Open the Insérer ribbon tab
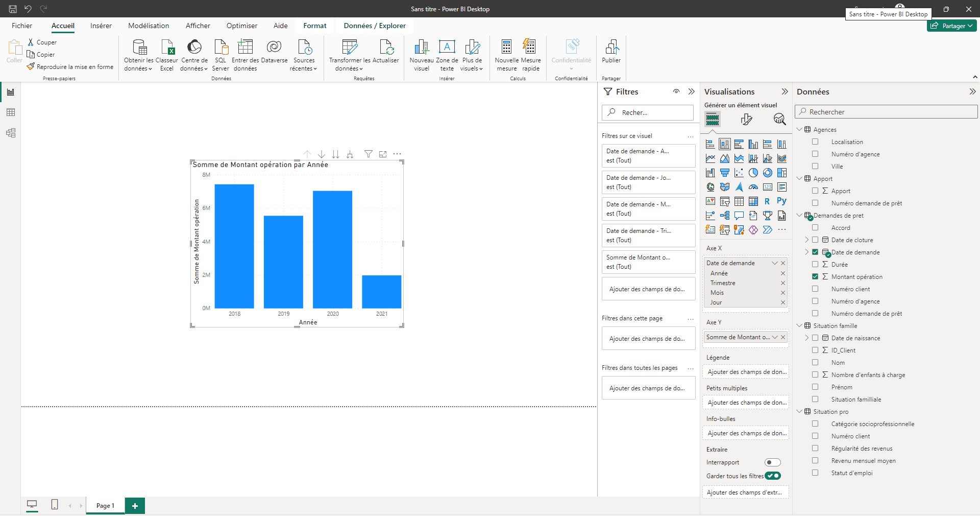The image size is (980, 516). [101, 26]
